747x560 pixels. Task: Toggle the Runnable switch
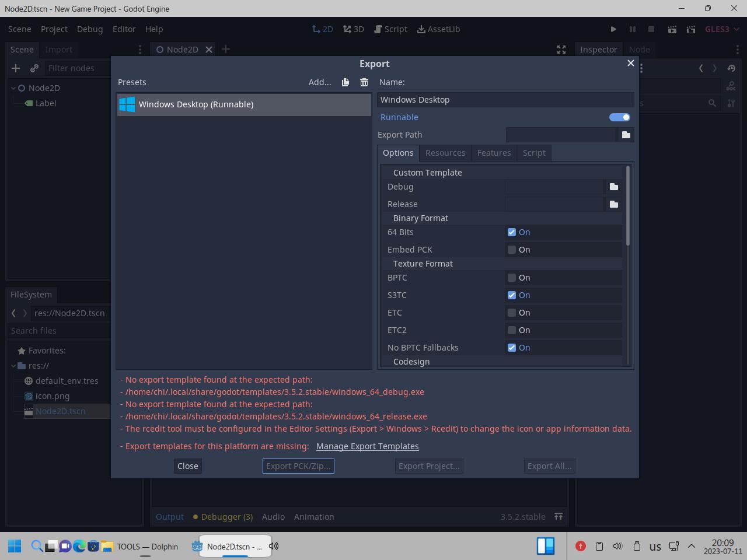[620, 117]
